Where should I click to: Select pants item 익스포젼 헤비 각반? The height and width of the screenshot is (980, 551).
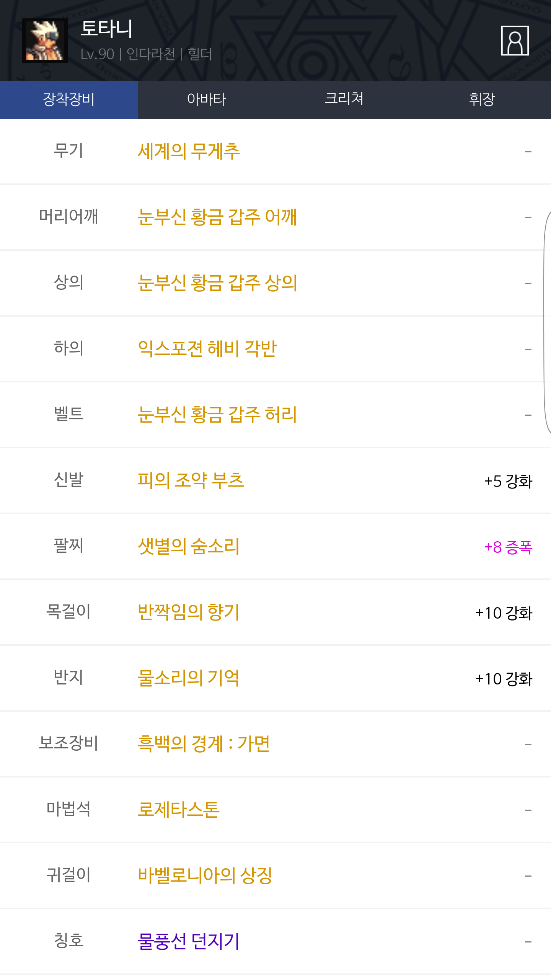(x=207, y=349)
